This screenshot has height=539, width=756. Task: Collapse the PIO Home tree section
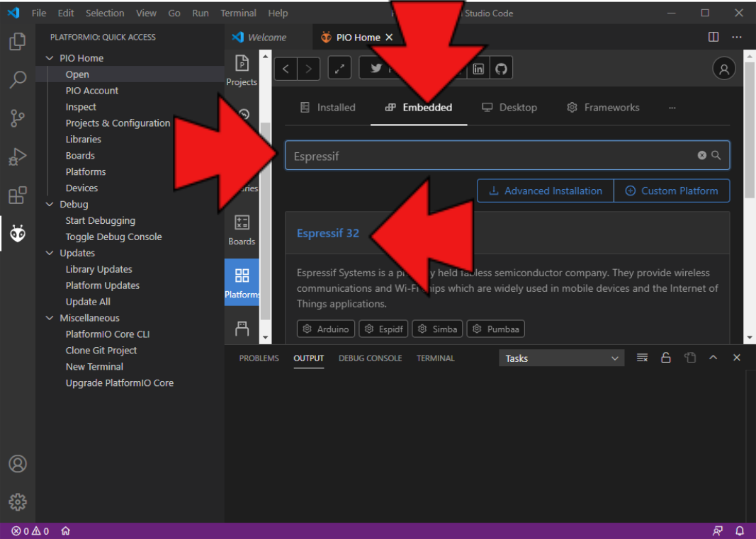point(50,58)
